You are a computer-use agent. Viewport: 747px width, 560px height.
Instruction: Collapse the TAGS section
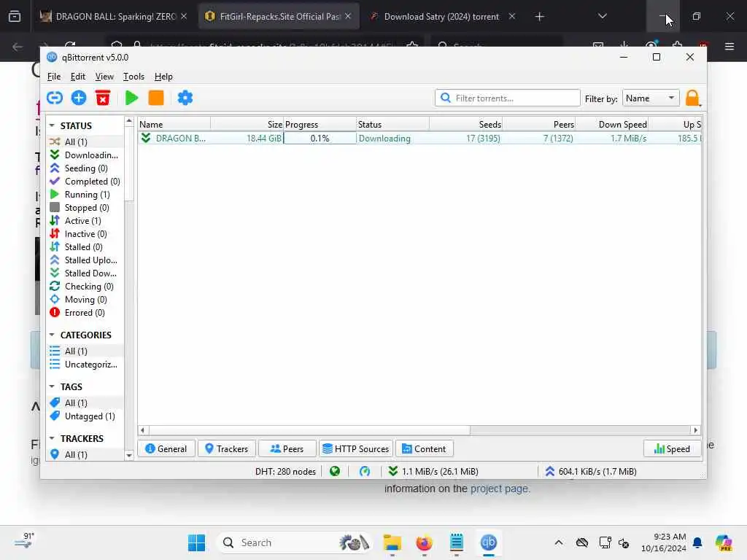52,386
